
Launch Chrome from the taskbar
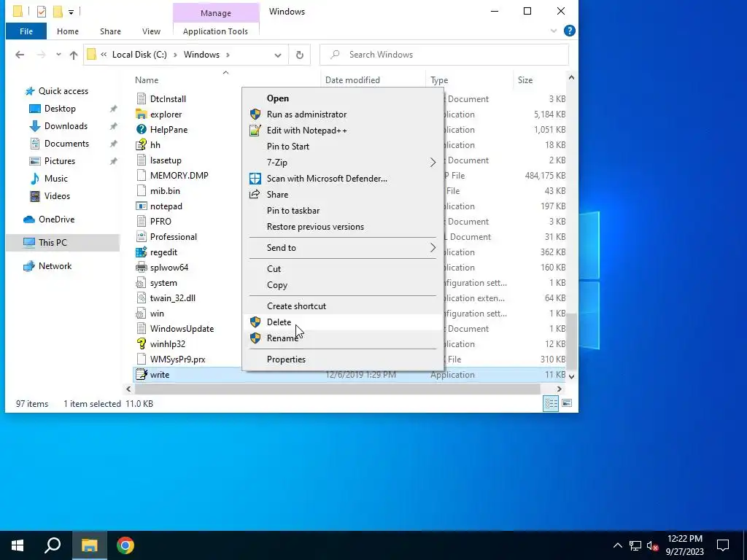pos(125,545)
